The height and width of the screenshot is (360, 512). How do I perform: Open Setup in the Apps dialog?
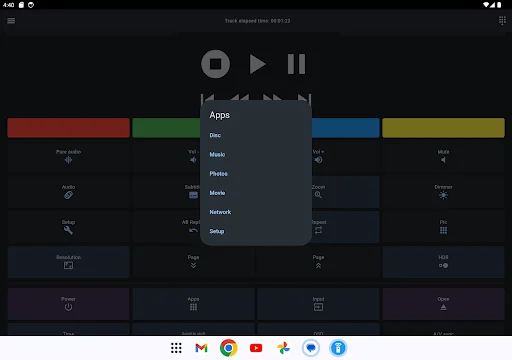click(x=256, y=231)
